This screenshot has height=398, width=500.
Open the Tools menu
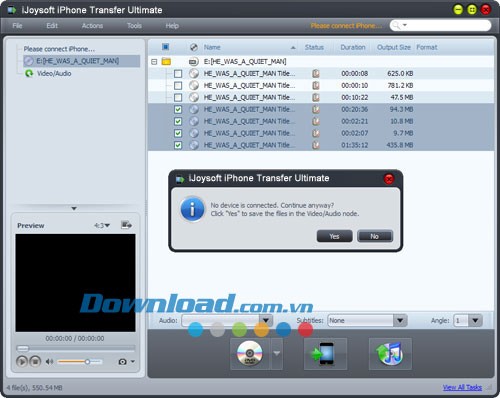134,26
